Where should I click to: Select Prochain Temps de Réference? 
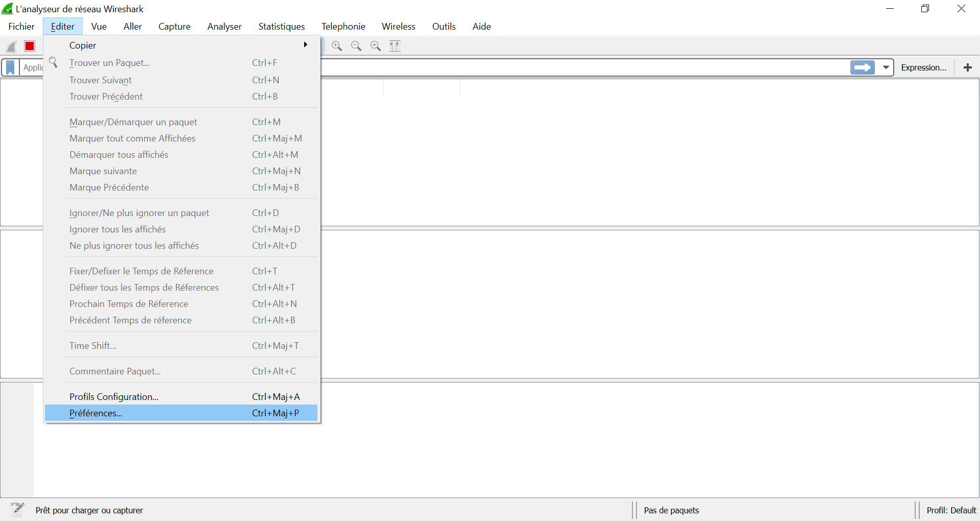pyautogui.click(x=181, y=304)
